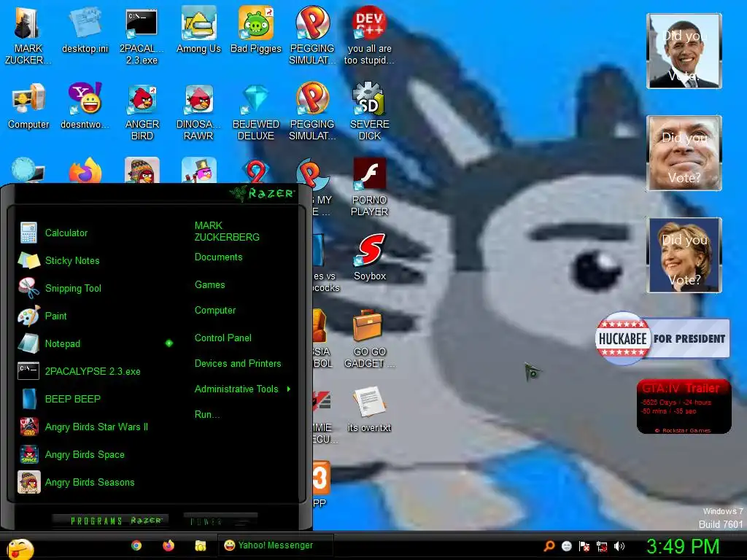Screen dimensions: 747x560
Task: Click the Start button smiley orb
Action: 20,548
